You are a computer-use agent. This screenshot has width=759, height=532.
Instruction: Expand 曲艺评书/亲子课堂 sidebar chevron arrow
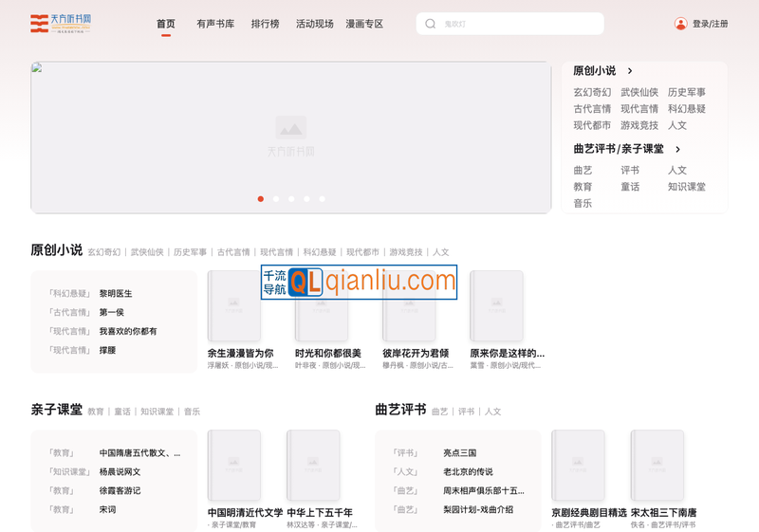(x=677, y=149)
